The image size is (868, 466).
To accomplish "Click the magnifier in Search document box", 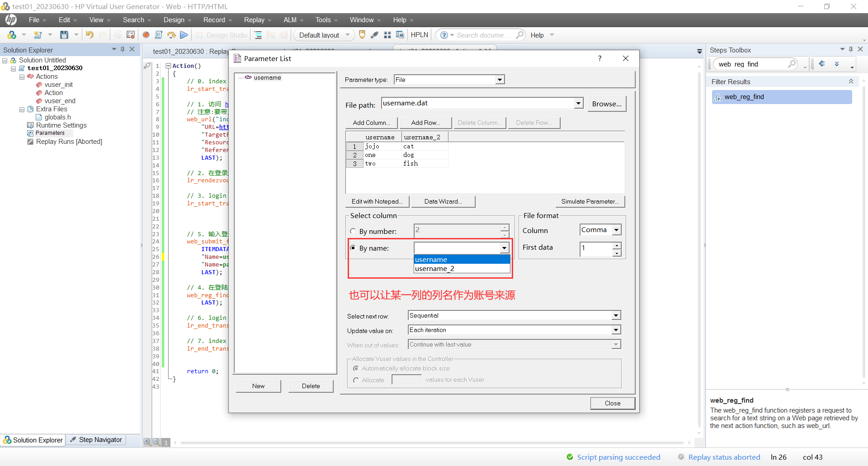I will [520, 35].
